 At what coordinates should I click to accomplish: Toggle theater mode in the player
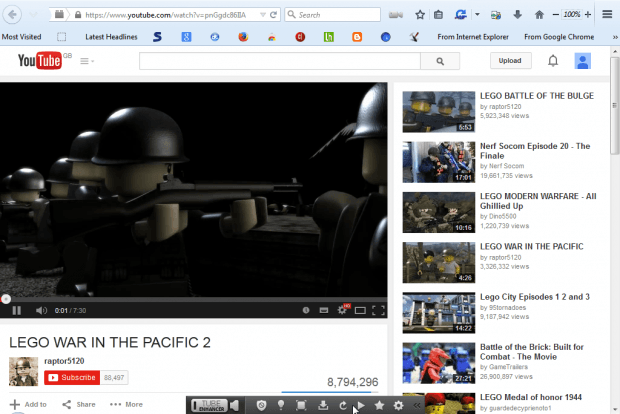360,310
